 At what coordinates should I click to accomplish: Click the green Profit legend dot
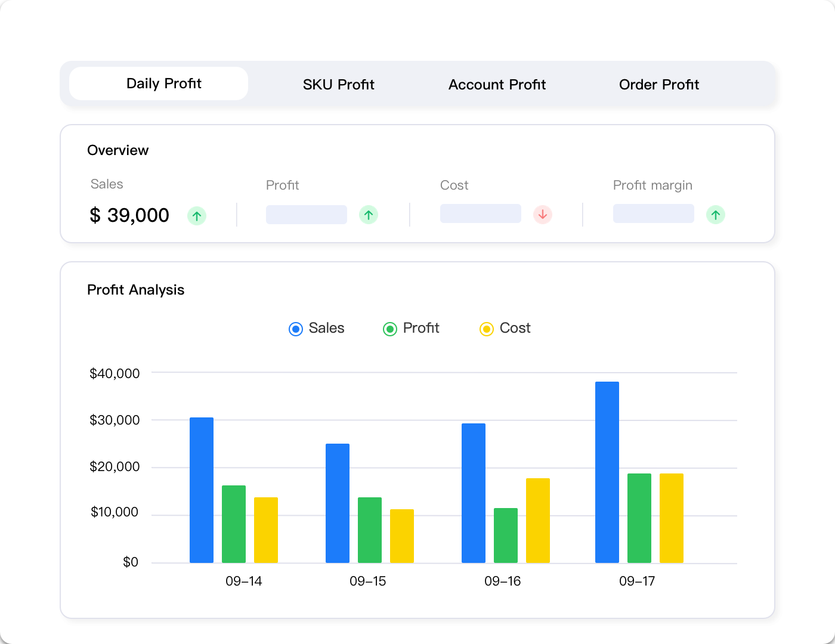click(x=391, y=328)
